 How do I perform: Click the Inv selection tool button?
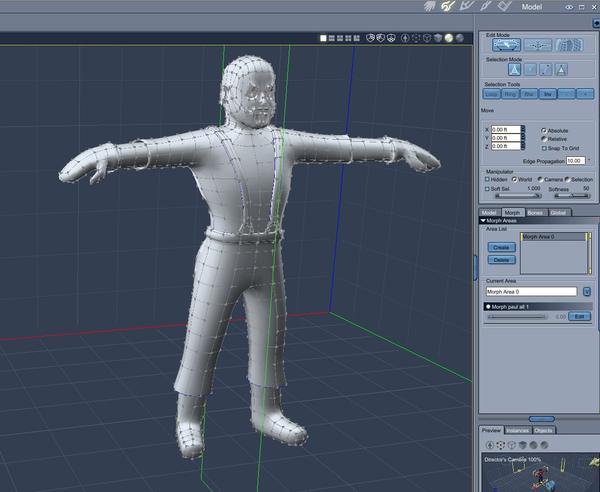pyautogui.click(x=548, y=94)
